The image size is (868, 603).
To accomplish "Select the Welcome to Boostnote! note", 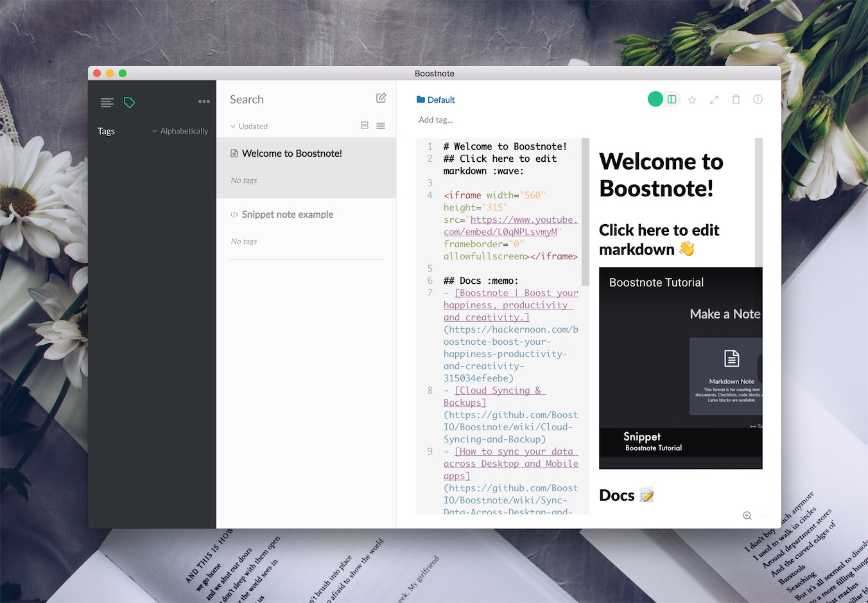I will [306, 168].
